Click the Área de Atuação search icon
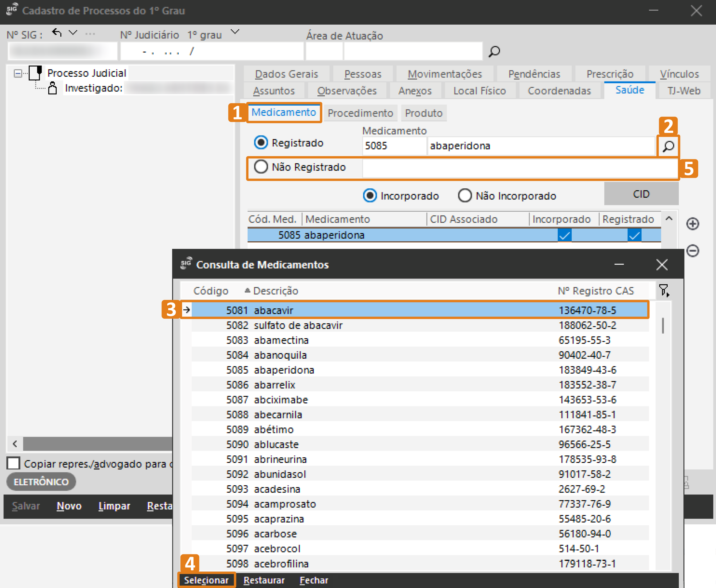The width and height of the screenshot is (716, 588). coord(494,52)
